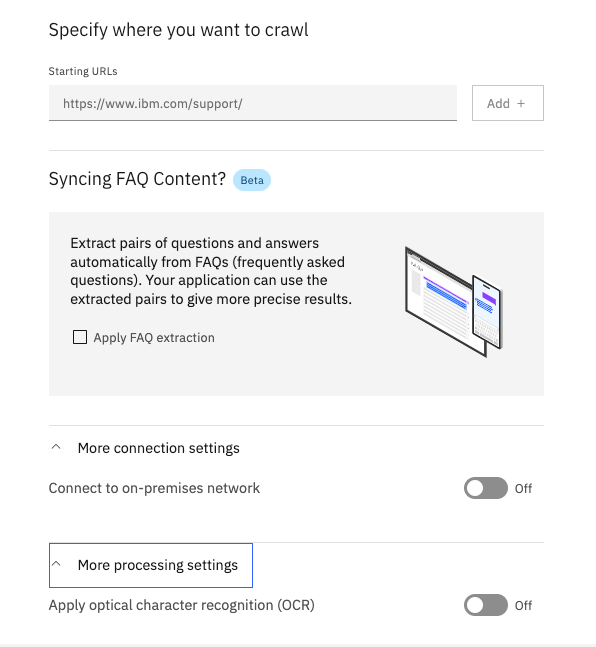Turn on optical character recognition toggle

pos(486,605)
